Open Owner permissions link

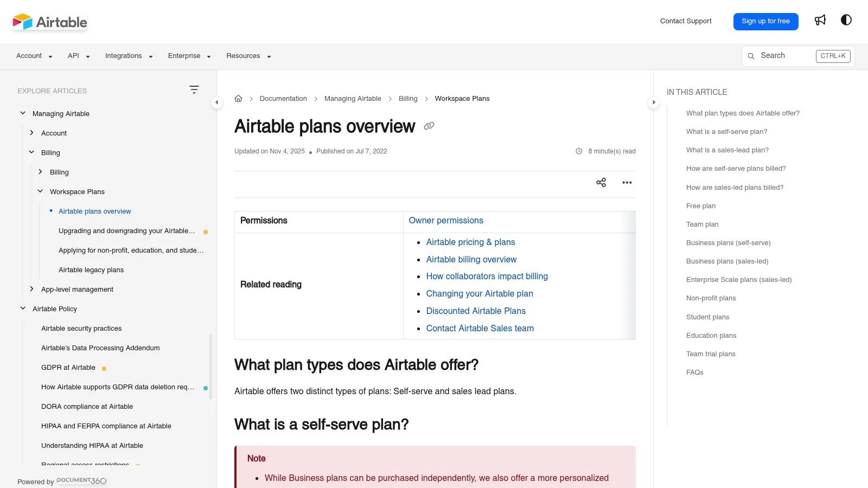click(446, 221)
